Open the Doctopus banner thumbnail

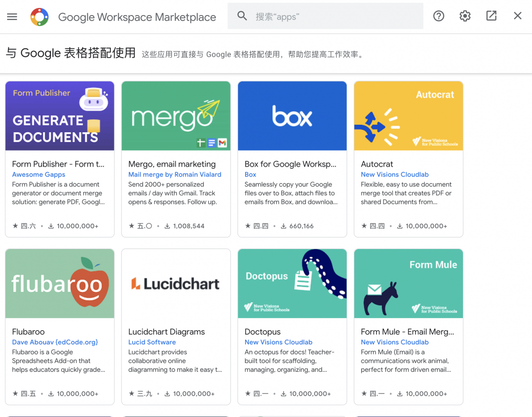[x=292, y=284]
